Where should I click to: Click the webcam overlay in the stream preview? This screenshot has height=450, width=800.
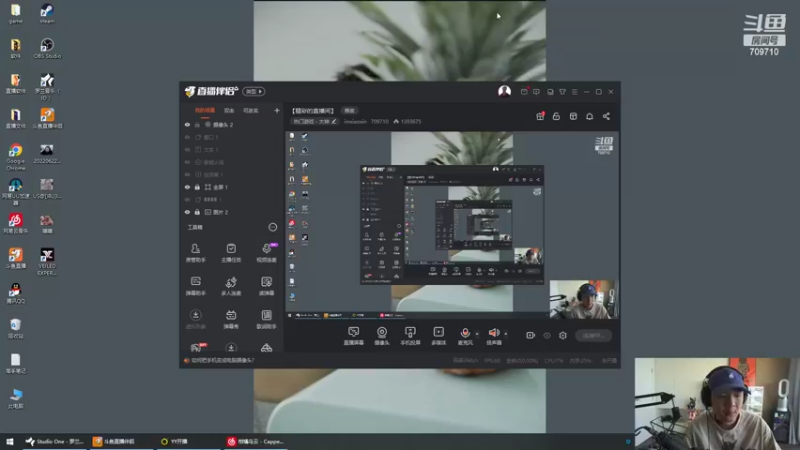point(583,299)
